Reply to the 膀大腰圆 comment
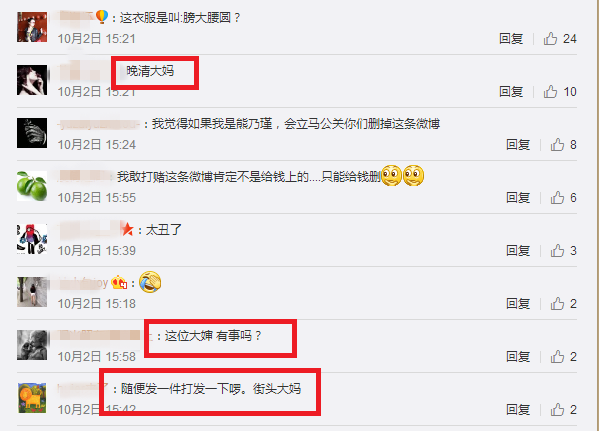This screenshot has height=431, width=599. coord(511,39)
